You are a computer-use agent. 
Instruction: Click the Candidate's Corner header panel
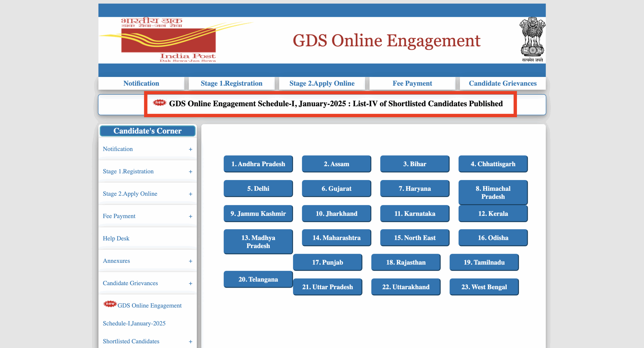point(147,131)
